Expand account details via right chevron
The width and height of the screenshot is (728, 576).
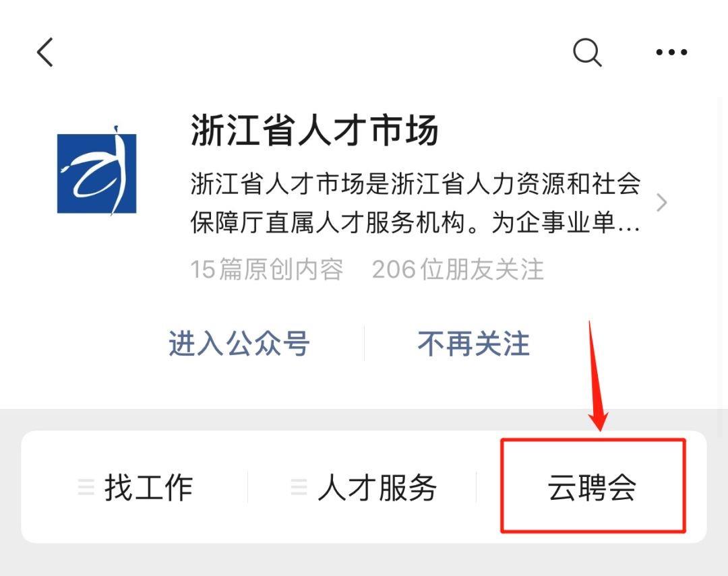point(662,203)
